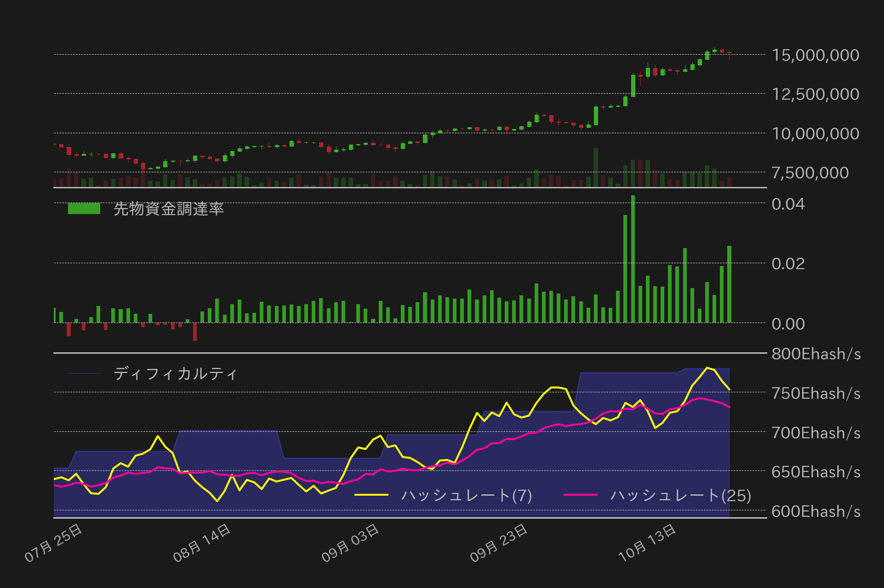
Task: Click the 7,500,000 price axis label
Action: point(810,173)
